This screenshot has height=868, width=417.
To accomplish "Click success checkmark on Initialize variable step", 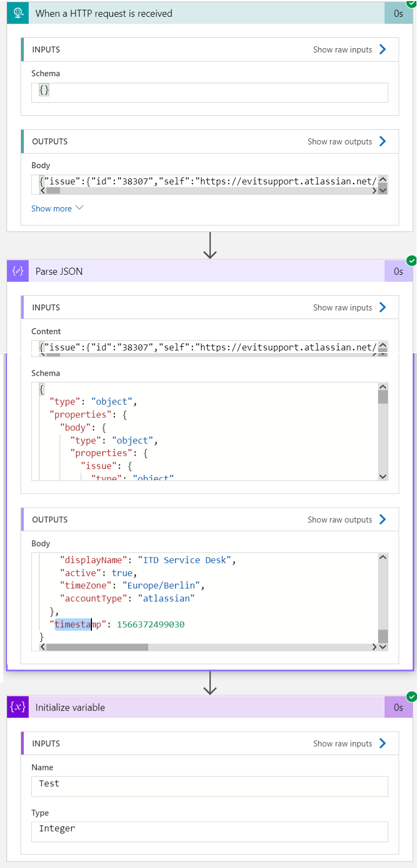I will click(x=412, y=697).
